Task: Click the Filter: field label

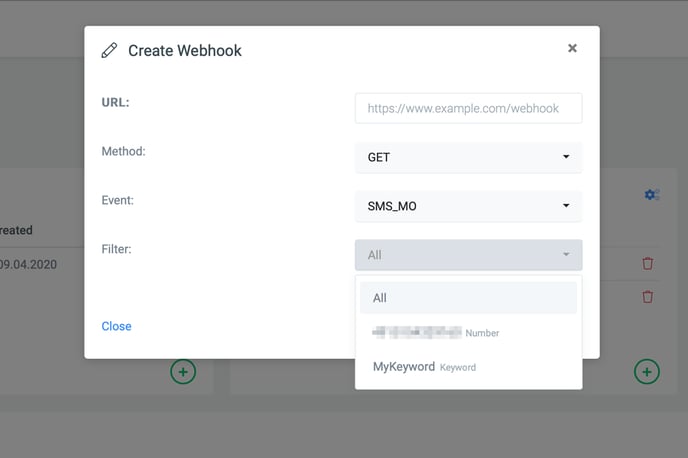Action: (116, 249)
